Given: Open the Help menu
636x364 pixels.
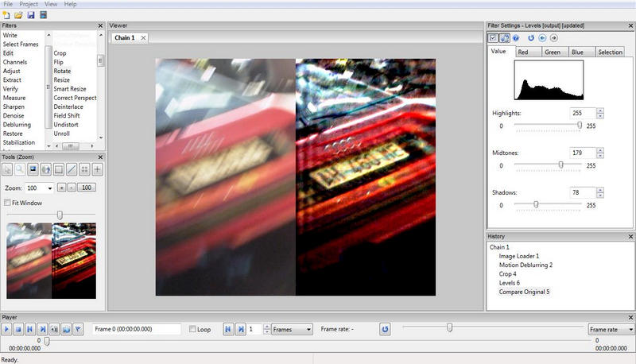Looking at the screenshot, I should coord(70,4).
